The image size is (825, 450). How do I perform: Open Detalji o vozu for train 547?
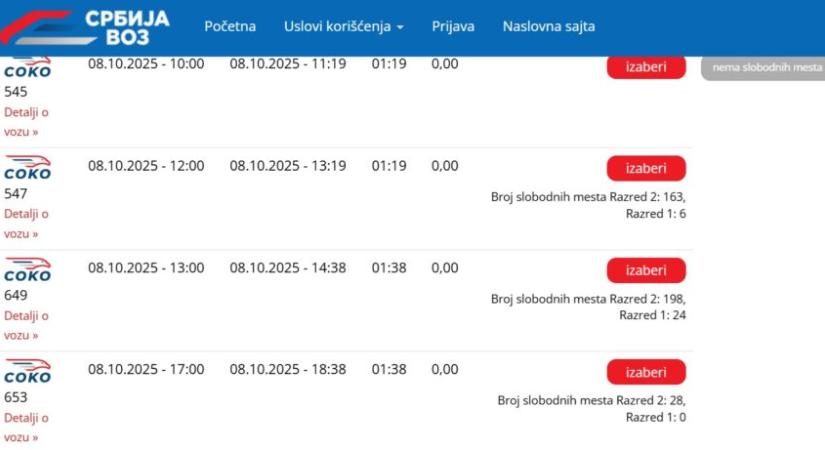(26, 223)
